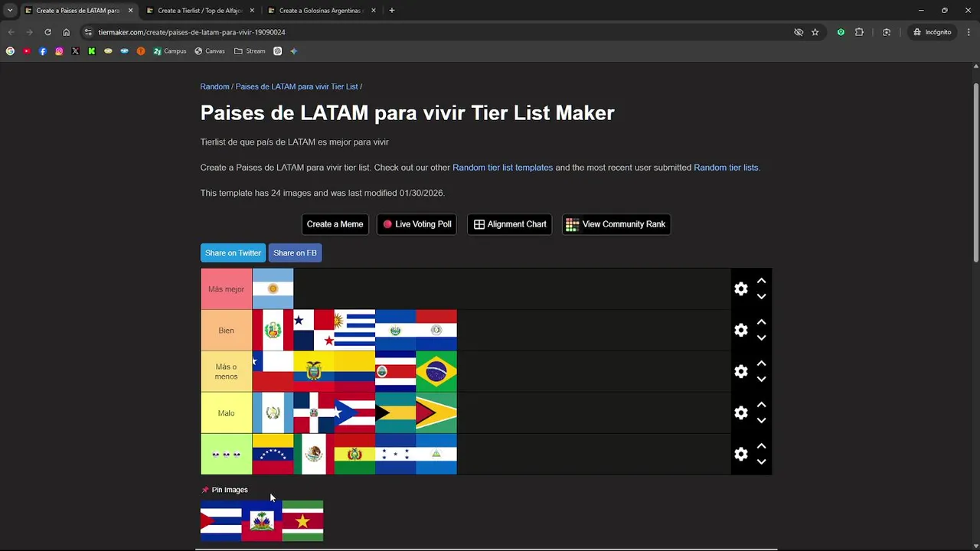Open the Stream bookmarks folder
The width and height of the screenshot is (980, 551).
[x=250, y=51]
